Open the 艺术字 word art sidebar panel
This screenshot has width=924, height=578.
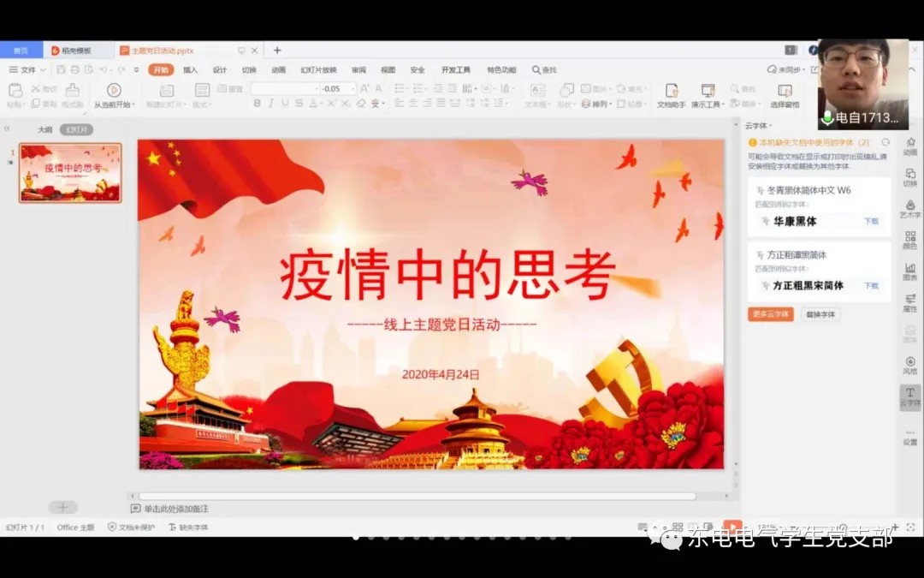(909, 206)
